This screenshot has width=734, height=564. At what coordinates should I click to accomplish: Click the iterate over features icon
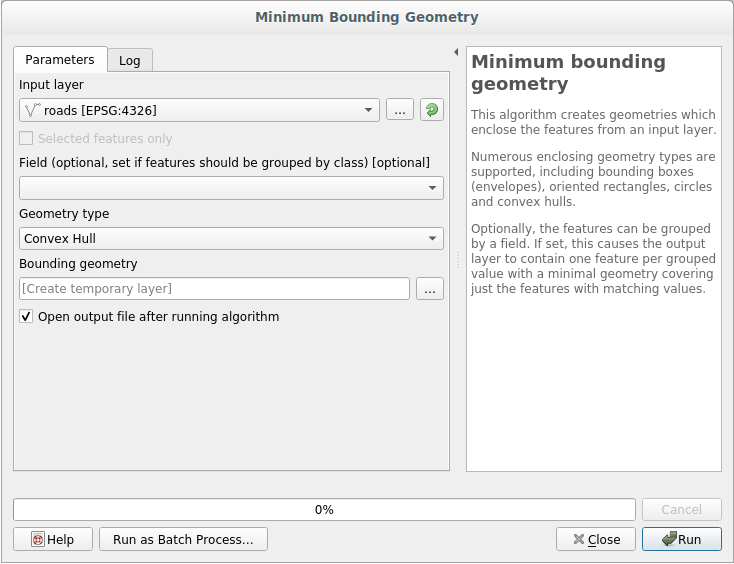tap(432, 110)
